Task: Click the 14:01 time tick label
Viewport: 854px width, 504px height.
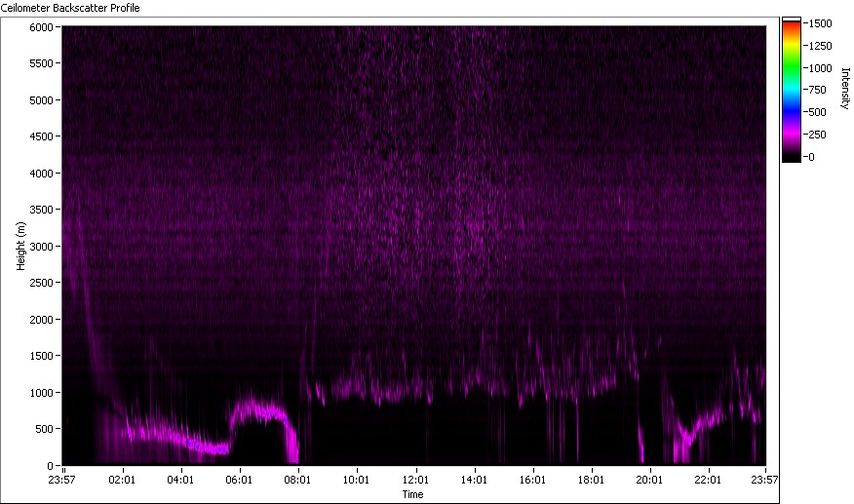Action: [x=474, y=480]
